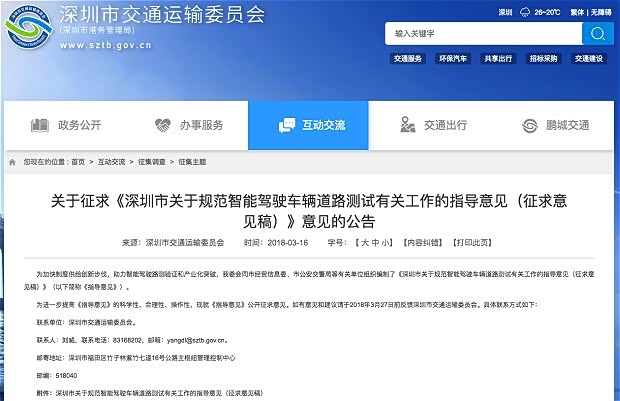Set font size to 大
Screen dimensions: 620x401
(365, 243)
